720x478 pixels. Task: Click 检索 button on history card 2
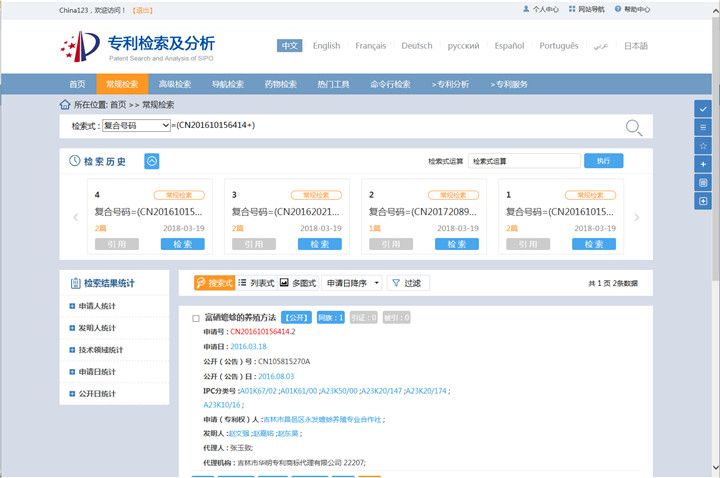[457, 244]
